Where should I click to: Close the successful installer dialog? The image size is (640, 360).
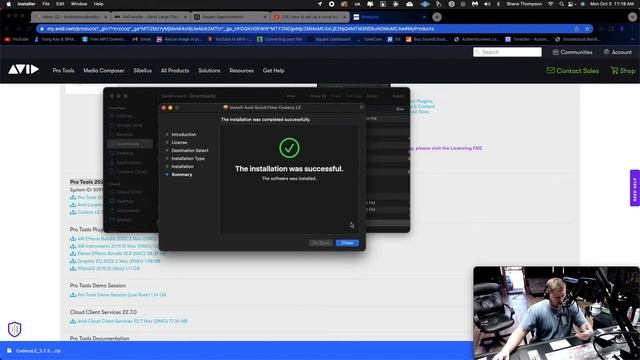click(347, 243)
